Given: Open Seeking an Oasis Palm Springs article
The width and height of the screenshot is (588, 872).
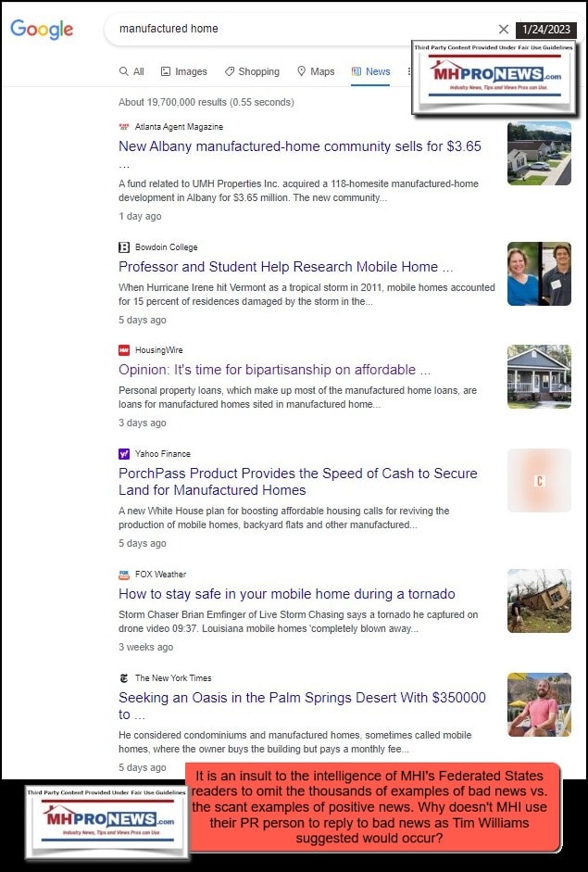Looking at the screenshot, I should (303, 706).
